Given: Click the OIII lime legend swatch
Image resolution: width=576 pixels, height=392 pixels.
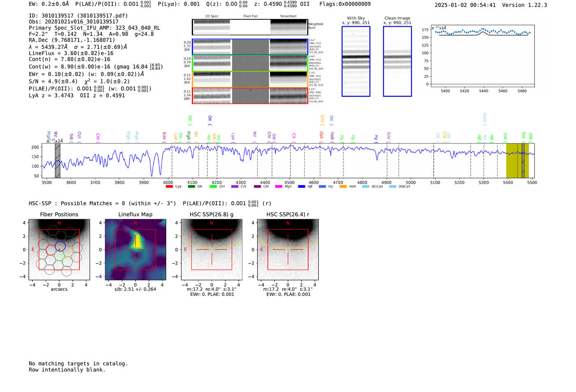Looking at the screenshot, I should [213, 186].
